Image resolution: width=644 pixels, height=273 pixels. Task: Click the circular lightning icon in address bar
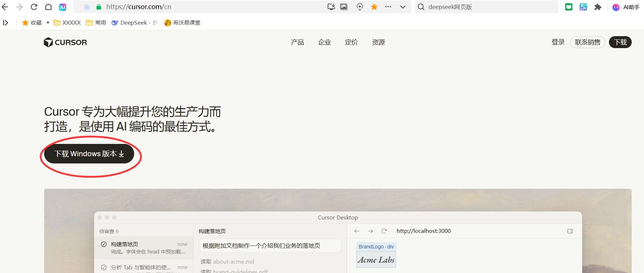360,7
